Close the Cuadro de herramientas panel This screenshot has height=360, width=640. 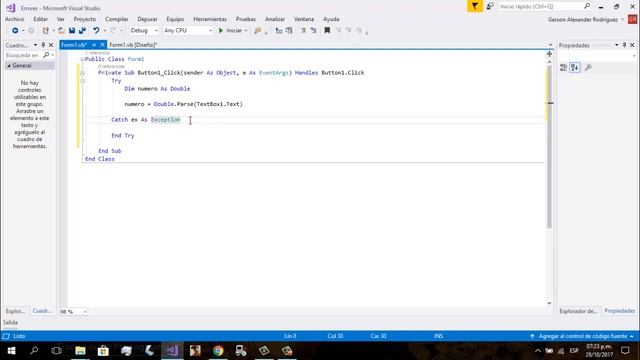click(x=51, y=45)
